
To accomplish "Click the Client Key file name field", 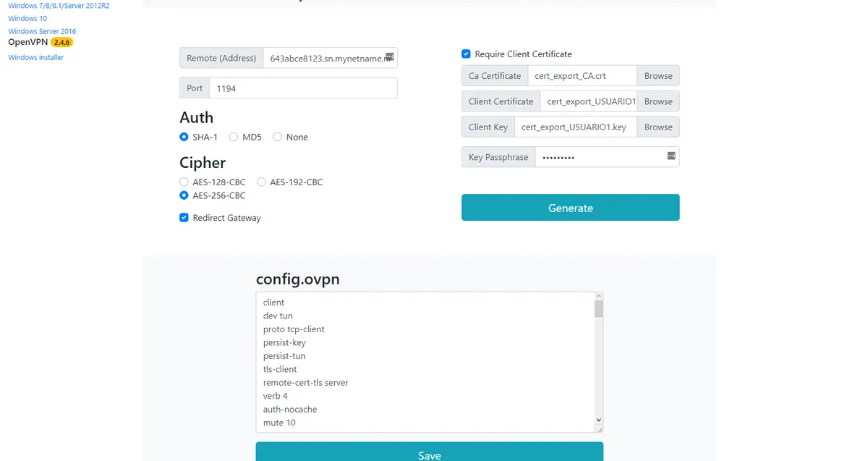I will coord(576,127).
